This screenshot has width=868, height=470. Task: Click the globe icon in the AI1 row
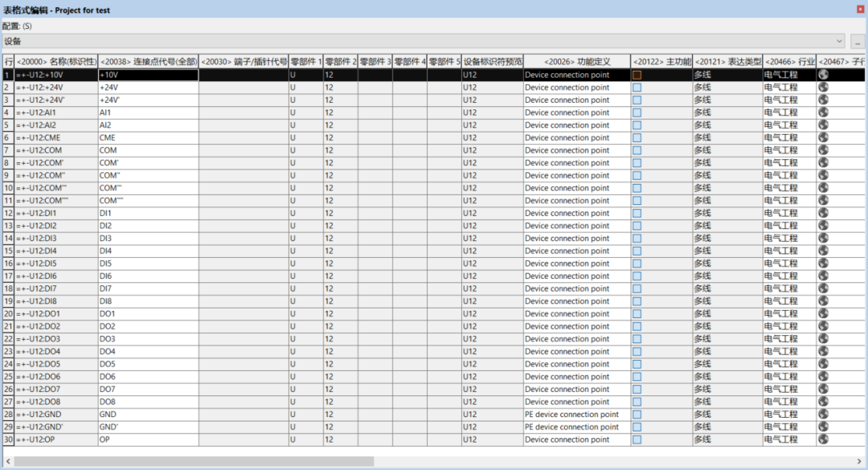pos(823,112)
